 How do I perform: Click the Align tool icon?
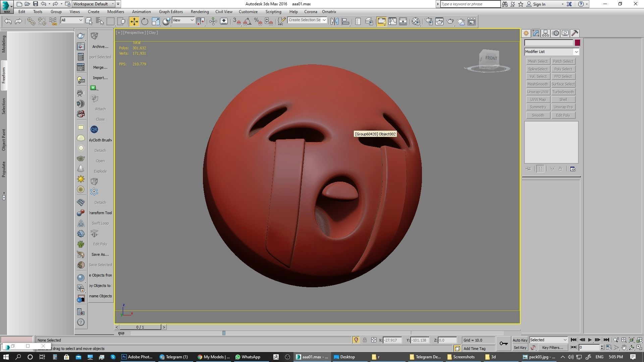point(345,21)
